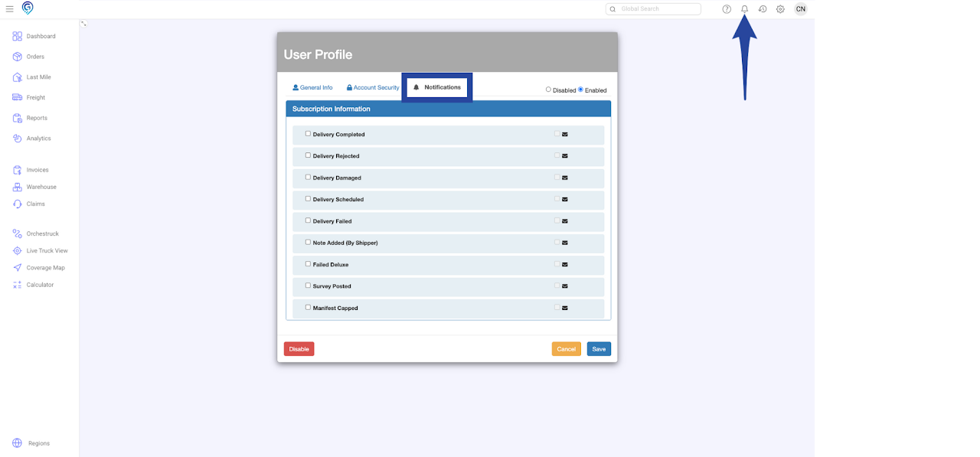Image resolution: width=980 pixels, height=457 pixels.
Task: Select the Enabled radio button
Action: coord(580,90)
